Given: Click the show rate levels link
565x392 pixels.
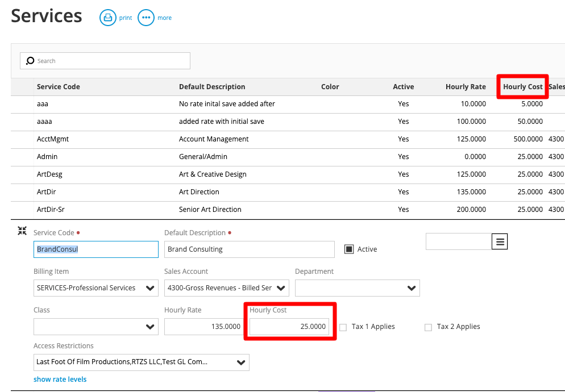Looking at the screenshot, I should pos(60,379).
